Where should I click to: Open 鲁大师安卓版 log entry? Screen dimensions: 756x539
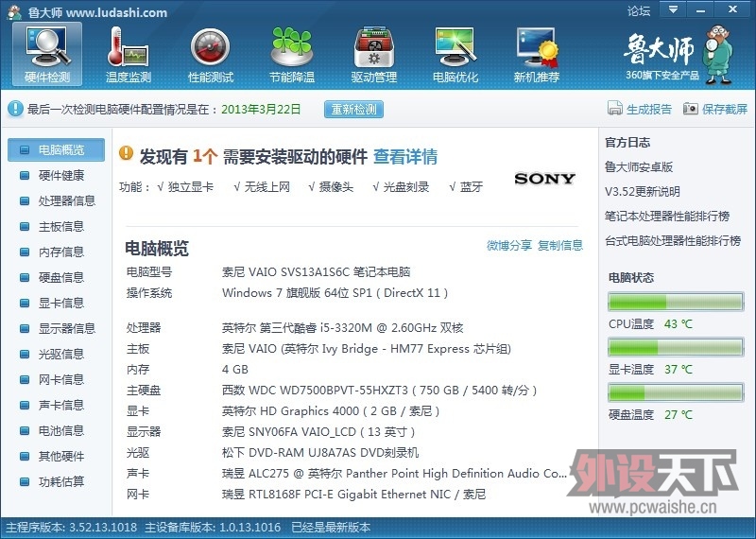639,167
